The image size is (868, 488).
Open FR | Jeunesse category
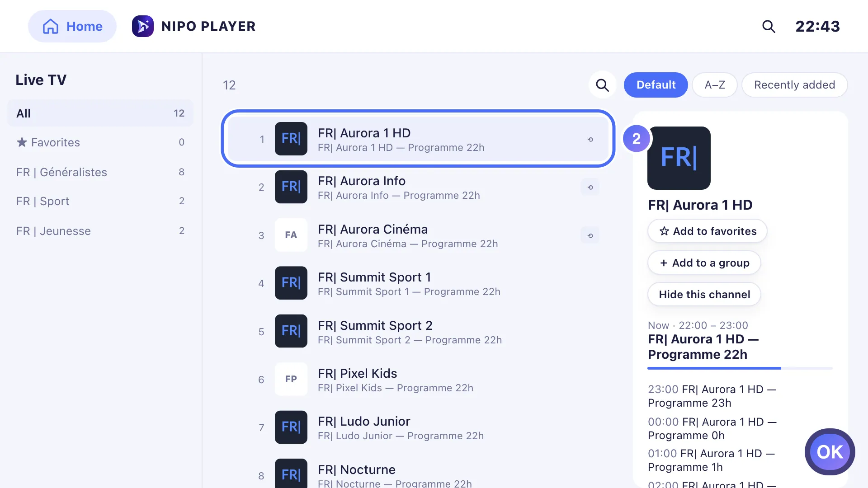100,231
